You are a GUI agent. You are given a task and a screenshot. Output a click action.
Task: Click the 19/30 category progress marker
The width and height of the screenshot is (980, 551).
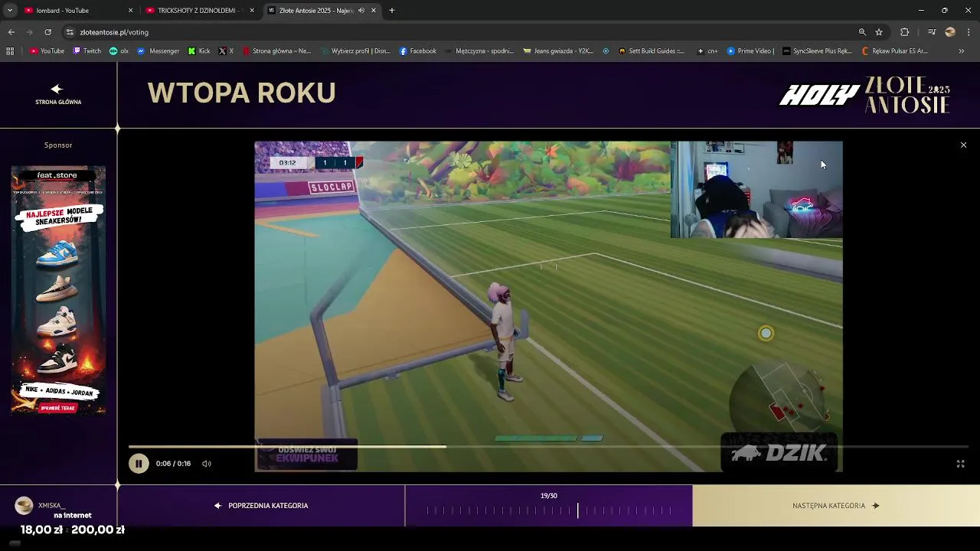click(x=578, y=510)
